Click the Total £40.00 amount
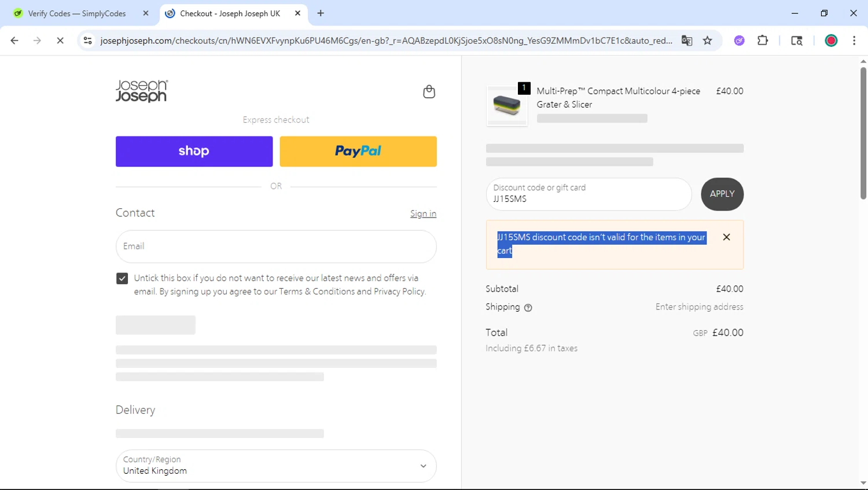 [x=727, y=333]
